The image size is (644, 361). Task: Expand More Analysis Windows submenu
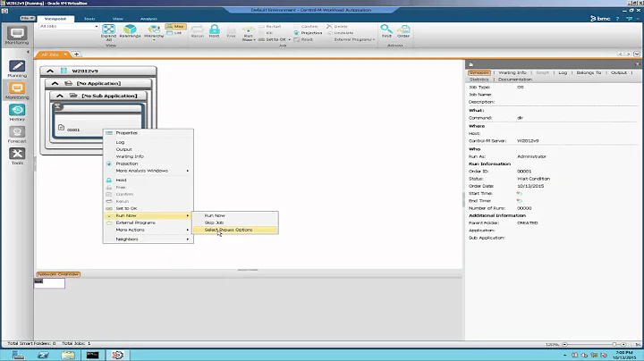click(x=148, y=171)
